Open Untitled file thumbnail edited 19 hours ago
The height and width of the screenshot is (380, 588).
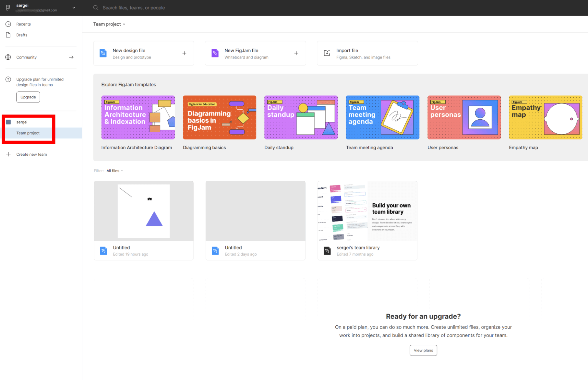click(x=144, y=211)
